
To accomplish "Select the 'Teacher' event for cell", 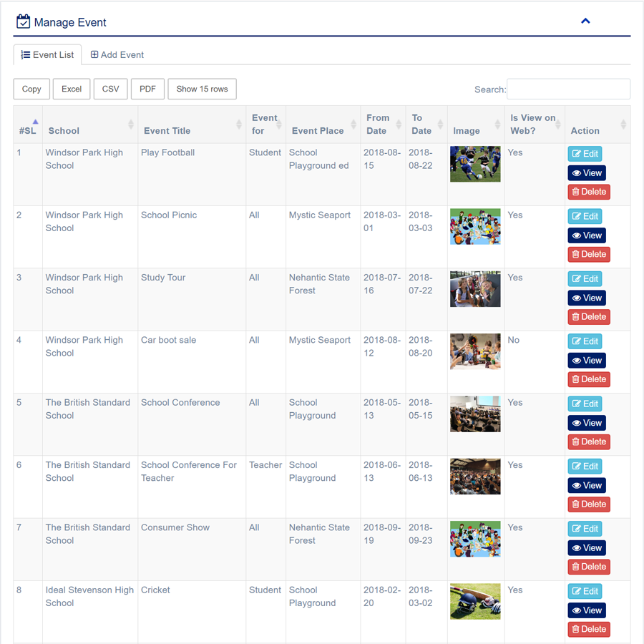I will coord(265,487).
